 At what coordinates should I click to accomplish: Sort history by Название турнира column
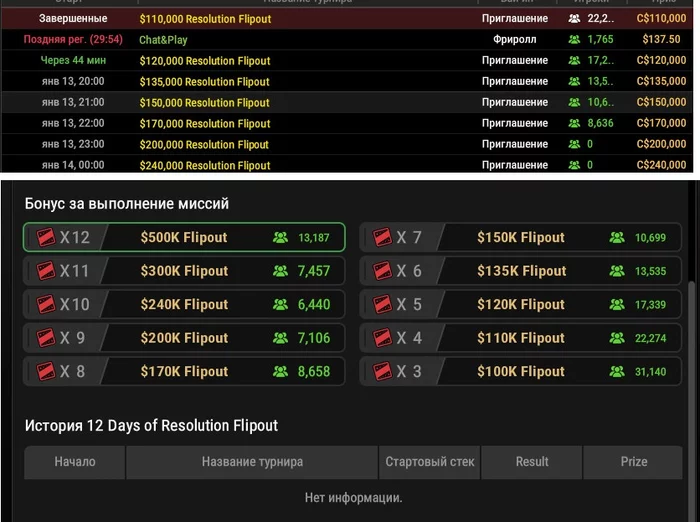252,462
